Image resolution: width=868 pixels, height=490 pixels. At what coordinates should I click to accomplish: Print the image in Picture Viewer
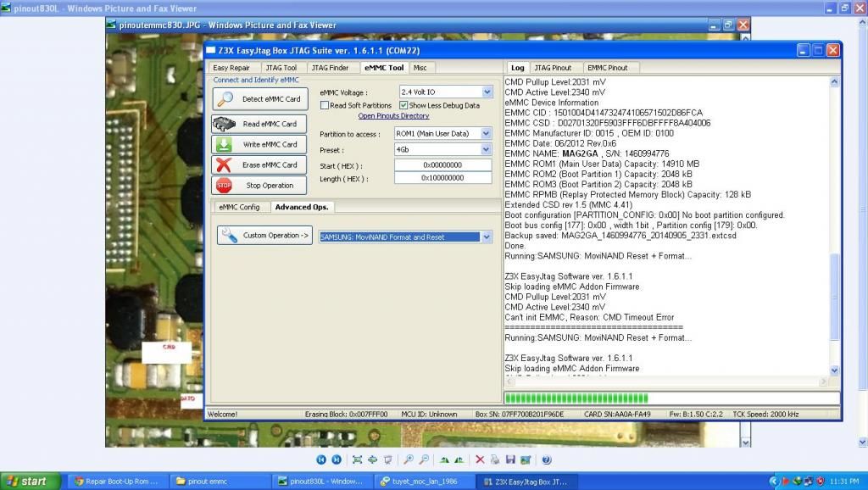coord(495,459)
